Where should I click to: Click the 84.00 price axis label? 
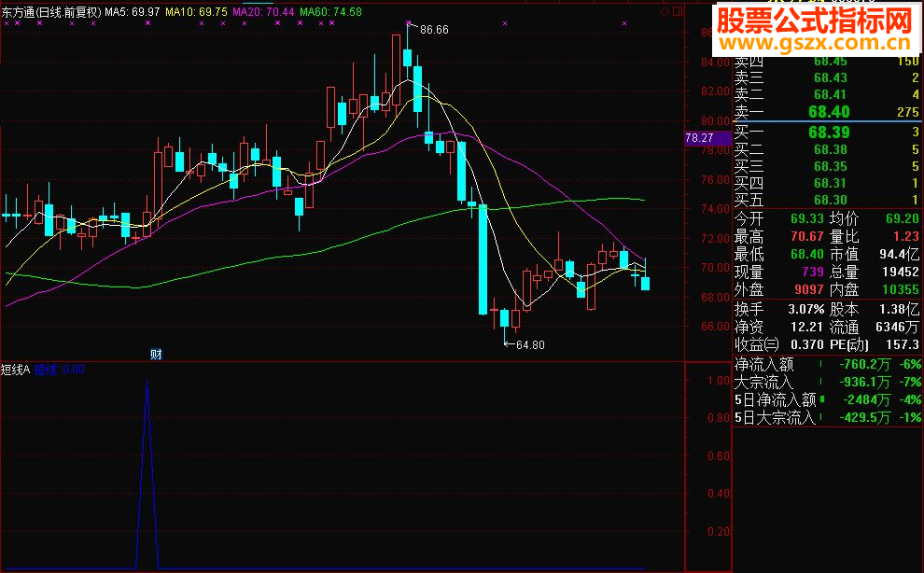click(x=715, y=62)
